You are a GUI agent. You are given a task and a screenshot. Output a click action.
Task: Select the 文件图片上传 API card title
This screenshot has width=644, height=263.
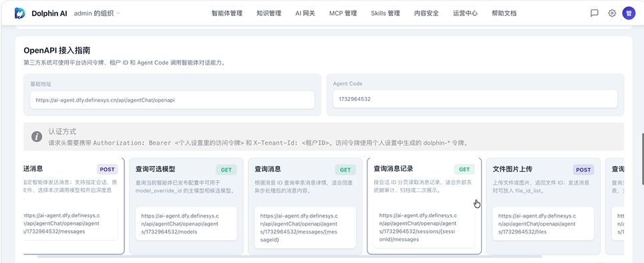tap(512, 169)
